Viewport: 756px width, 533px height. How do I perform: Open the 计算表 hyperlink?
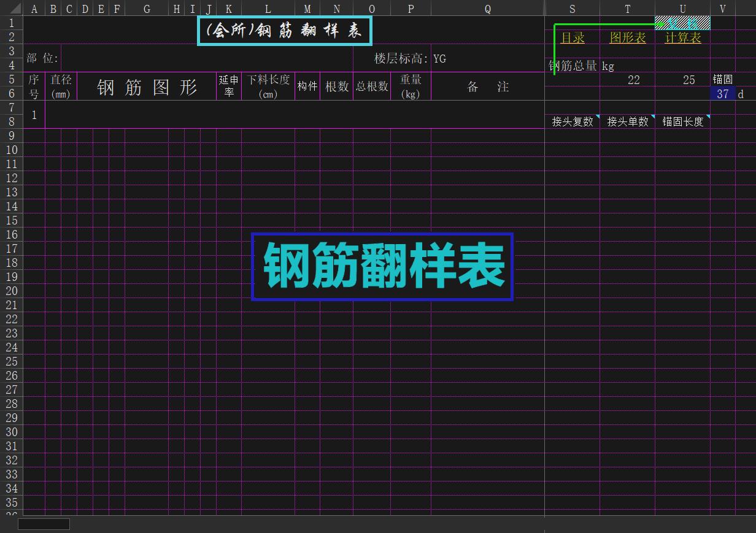[x=682, y=38]
